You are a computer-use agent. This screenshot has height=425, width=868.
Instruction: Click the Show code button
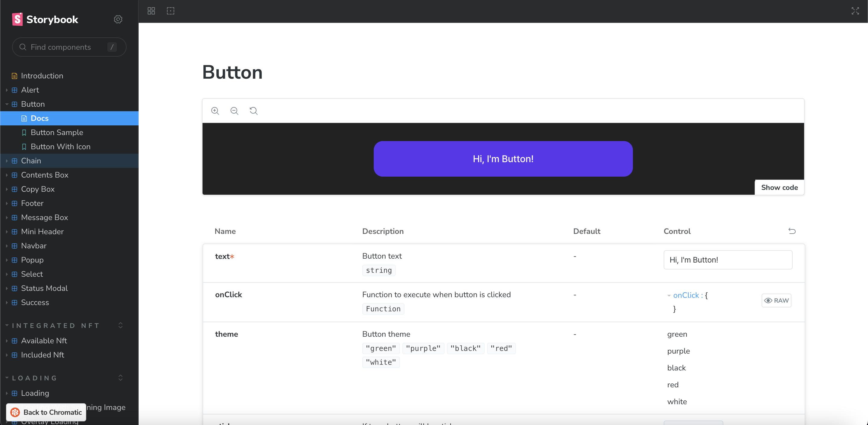(779, 187)
